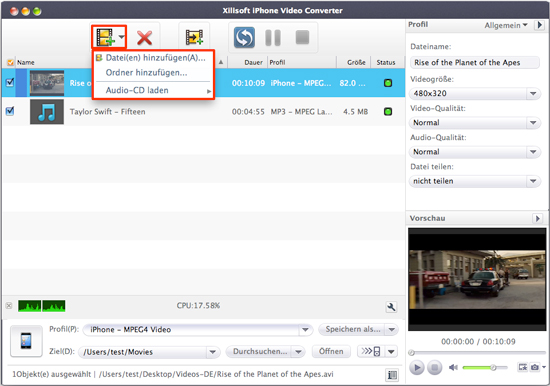Open Speichern als dropdown arrow
The width and height of the screenshot is (550, 386).
392,330
